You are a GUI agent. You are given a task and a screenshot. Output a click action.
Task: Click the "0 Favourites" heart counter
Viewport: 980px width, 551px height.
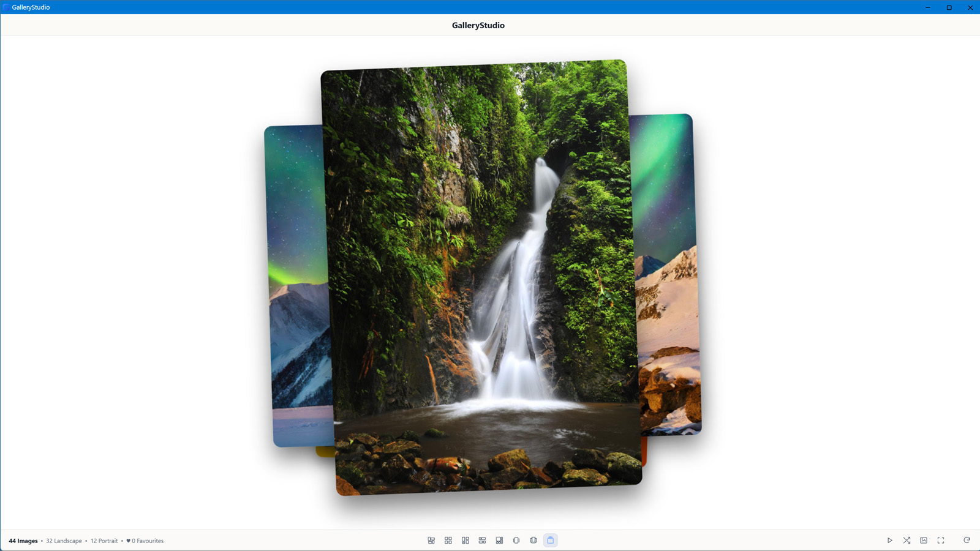pyautogui.click(x=145, y=541)
